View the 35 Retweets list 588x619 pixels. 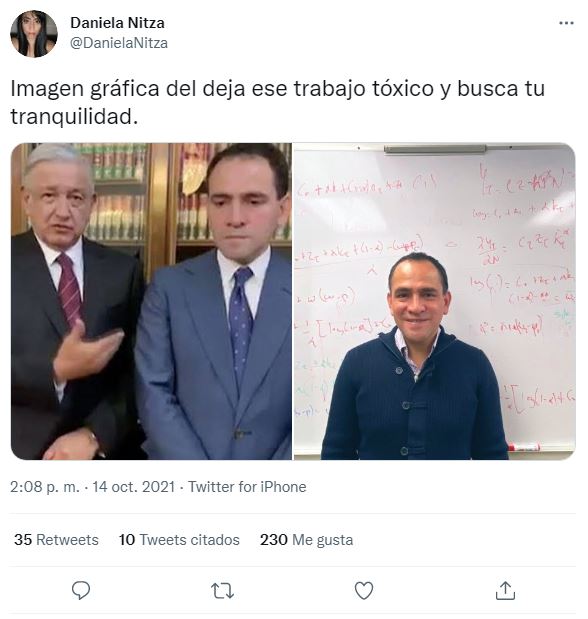coord(56,540)
